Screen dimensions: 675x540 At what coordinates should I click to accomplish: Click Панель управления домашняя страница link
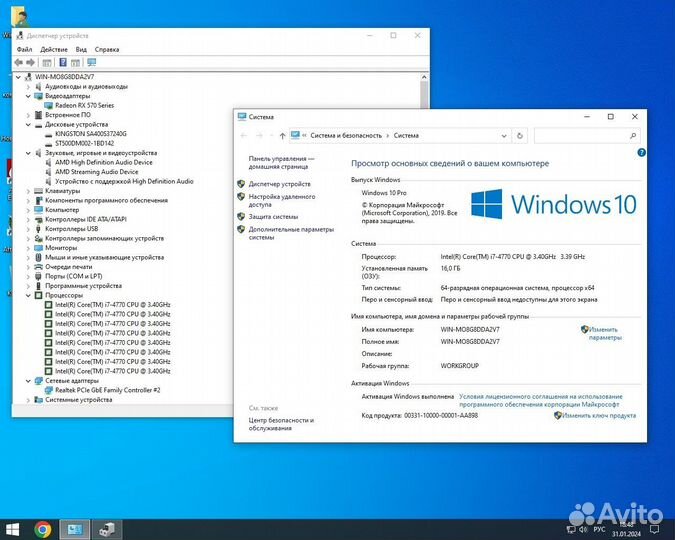(281, 162)
